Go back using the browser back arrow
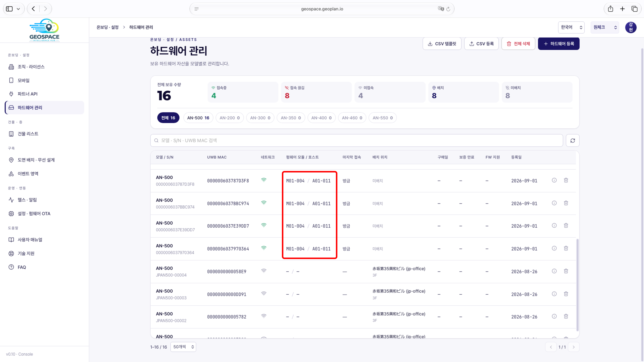This screenshot has width=644, height=362. tap(33, 9)
